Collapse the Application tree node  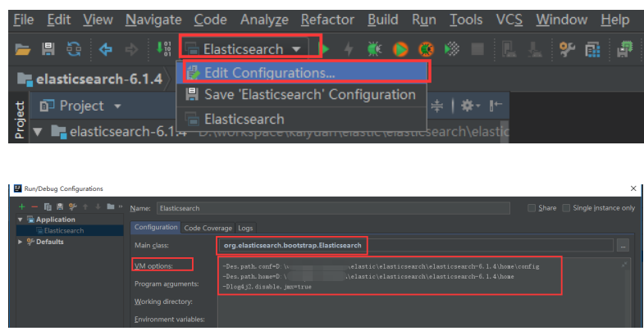coord(21,220)
